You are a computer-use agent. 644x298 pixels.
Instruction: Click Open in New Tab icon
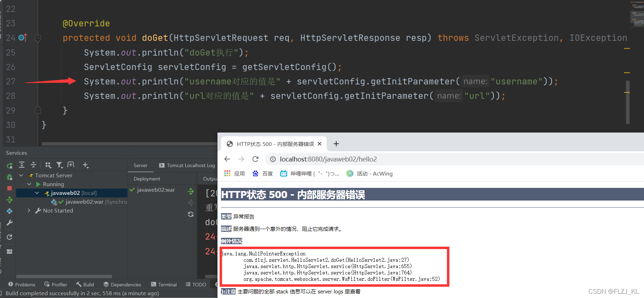(71, 165)
